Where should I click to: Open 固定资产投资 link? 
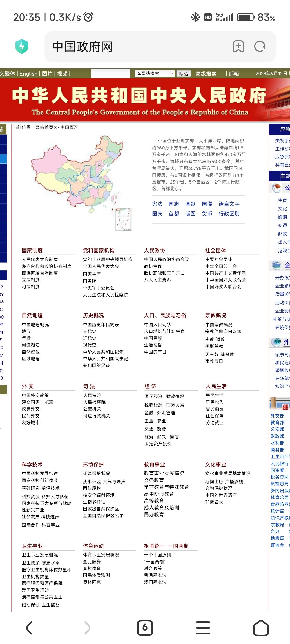point(158,444)
